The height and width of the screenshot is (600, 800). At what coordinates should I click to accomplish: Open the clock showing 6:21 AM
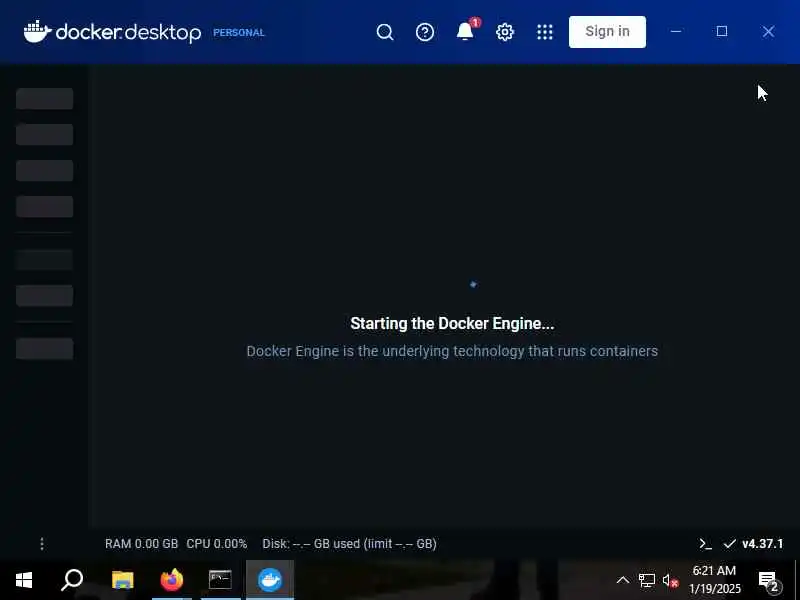714,580
